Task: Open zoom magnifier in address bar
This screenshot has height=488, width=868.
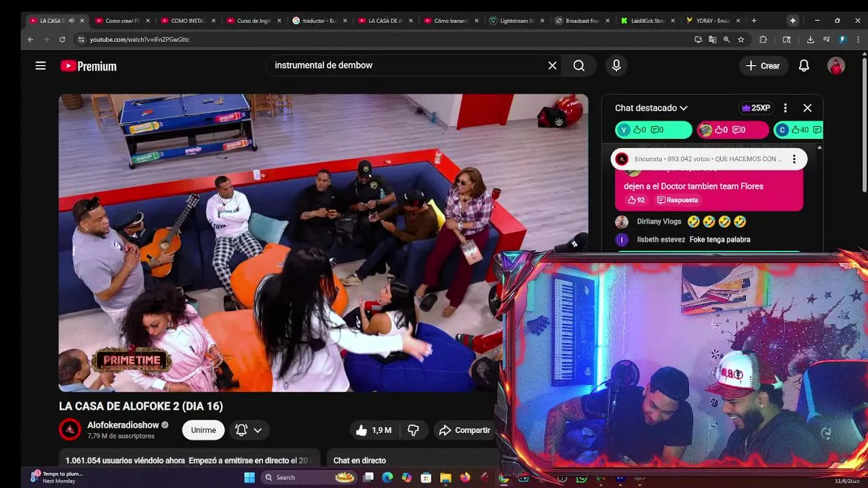Action: [x=726, y=39]
